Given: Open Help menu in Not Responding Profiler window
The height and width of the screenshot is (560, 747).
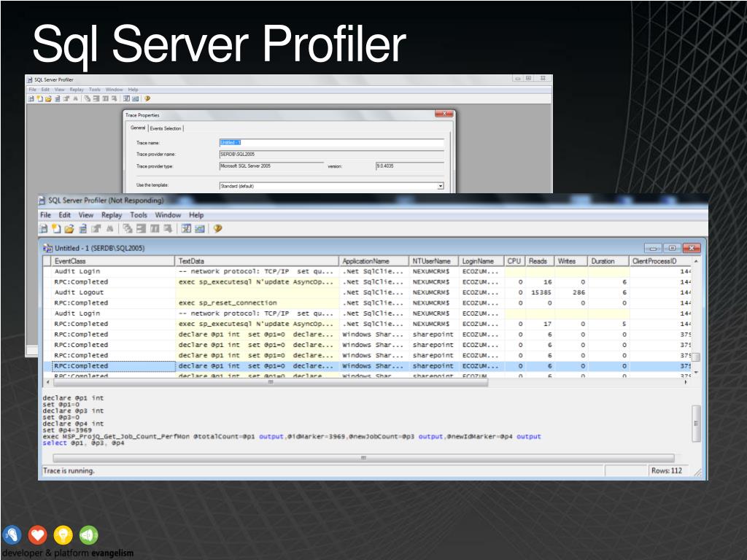Looking at the screenshot, I should click(196, 215).
